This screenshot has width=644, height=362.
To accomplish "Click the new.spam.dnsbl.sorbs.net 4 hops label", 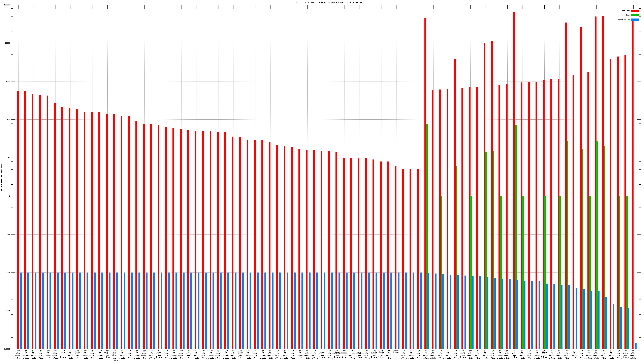I will (115, 355).
